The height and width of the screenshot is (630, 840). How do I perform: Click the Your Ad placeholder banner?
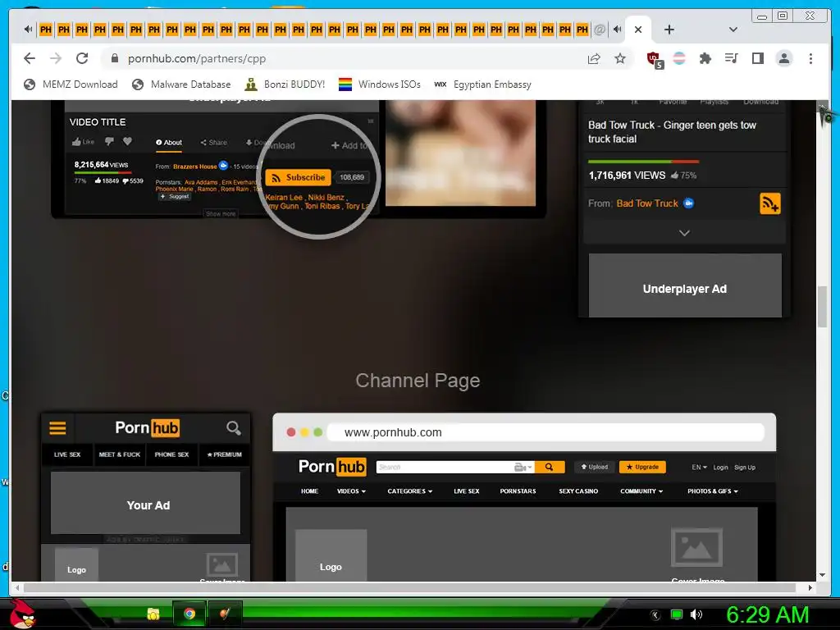[x=146, y=504]
